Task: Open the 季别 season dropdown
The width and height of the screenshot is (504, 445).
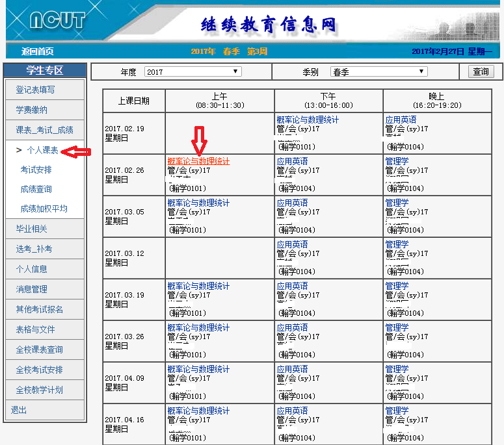Action: tap(378, 72)
